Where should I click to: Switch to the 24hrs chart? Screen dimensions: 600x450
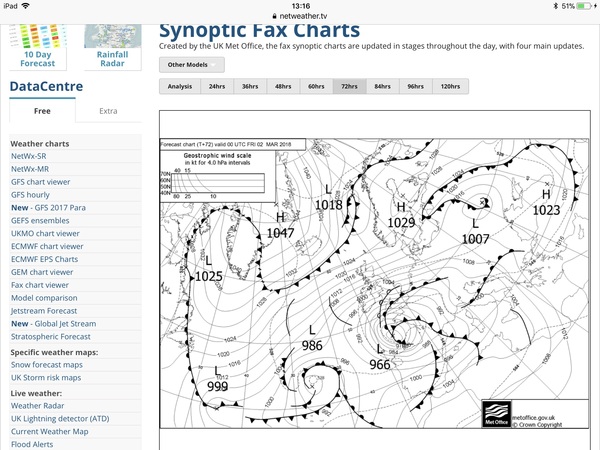(216, 87)
